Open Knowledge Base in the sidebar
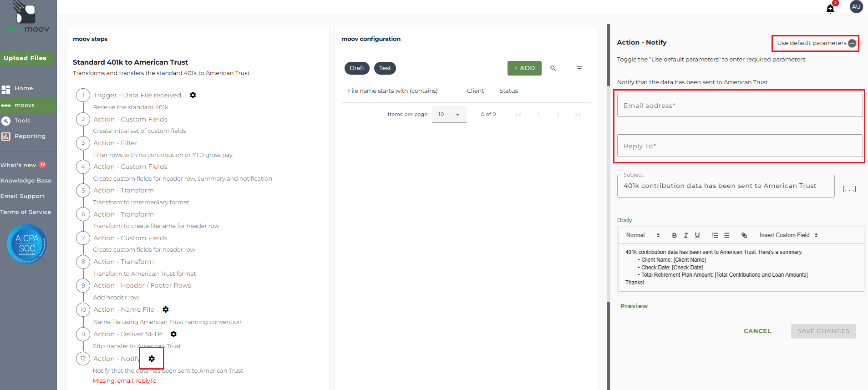 [x=26, y=181]
